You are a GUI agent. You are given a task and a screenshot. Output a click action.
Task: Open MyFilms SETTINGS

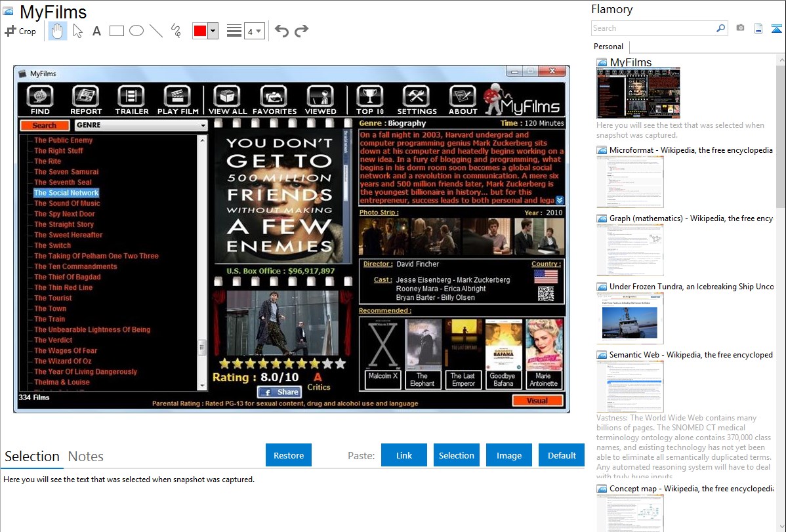coord(417,100)
